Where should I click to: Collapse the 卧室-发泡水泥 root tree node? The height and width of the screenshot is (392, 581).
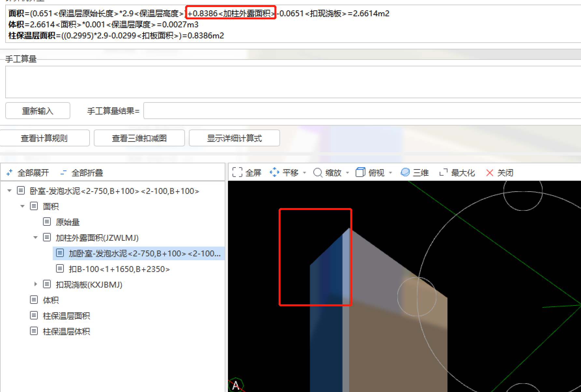9,191
